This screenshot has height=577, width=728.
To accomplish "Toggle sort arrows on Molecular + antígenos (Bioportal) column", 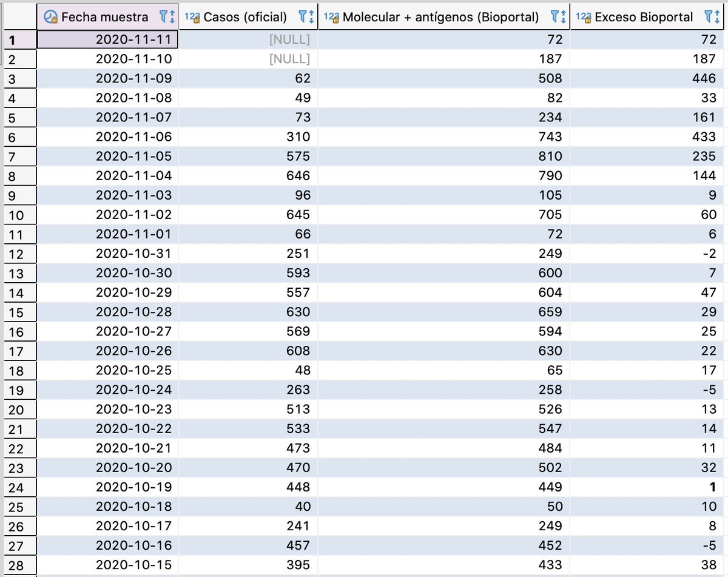I will 564,18.
